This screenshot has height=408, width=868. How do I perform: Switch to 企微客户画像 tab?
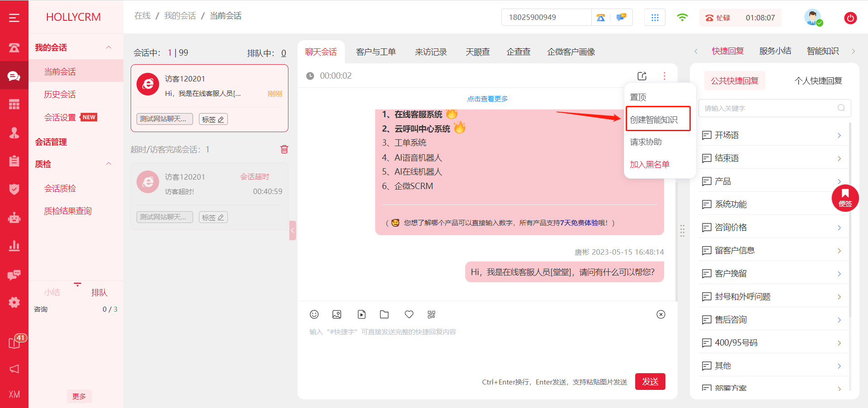[571, 52]
